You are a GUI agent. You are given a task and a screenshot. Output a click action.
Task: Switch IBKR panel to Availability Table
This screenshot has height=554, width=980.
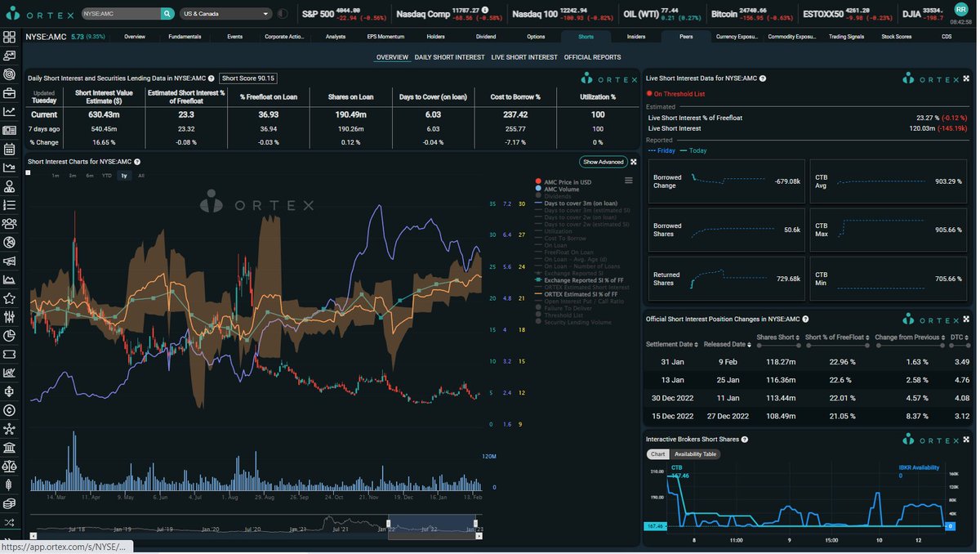tap(696, 454)
